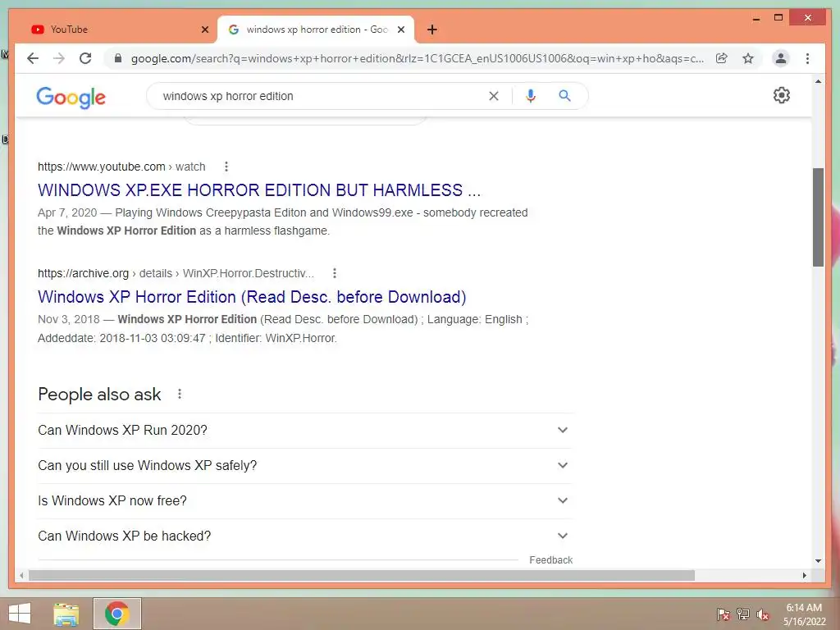Click the youtube.com › watch URL
840x630 pixels.
tap(121, 167)
